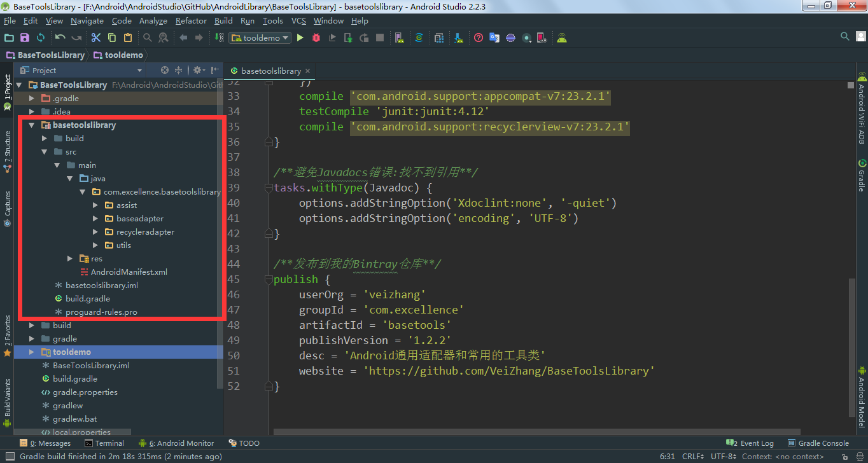Open the Project Structure icon
868x463 pixels.
coord(438,38)
